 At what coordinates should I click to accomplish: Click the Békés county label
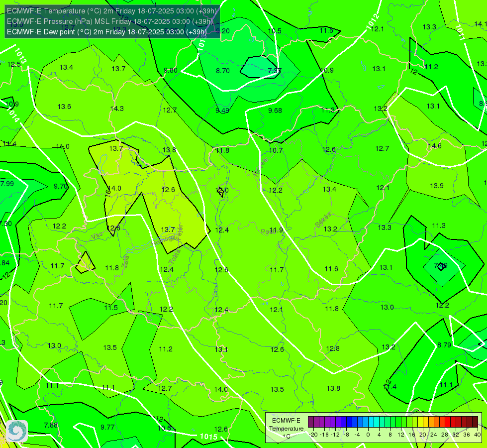(x=323, y=220)
